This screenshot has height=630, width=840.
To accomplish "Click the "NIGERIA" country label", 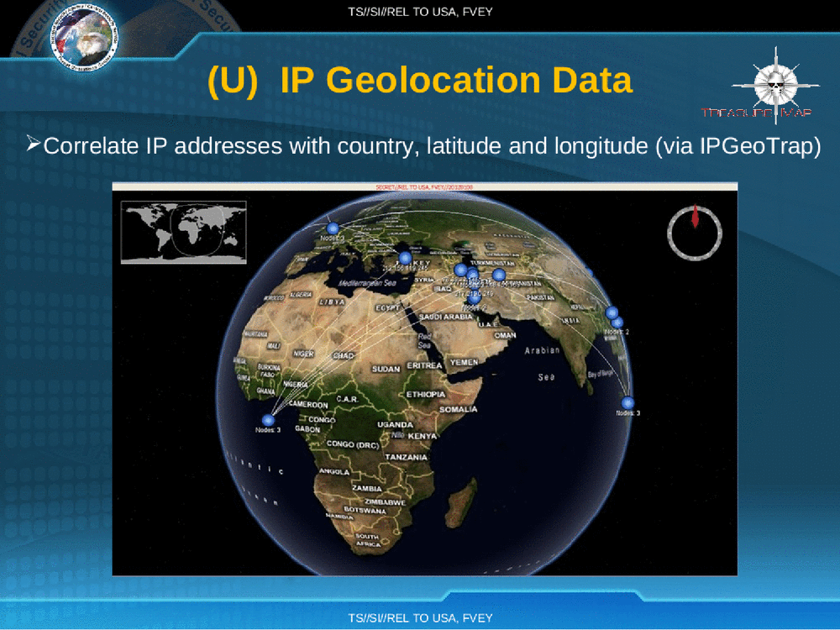I will click(x=295, y=384).
